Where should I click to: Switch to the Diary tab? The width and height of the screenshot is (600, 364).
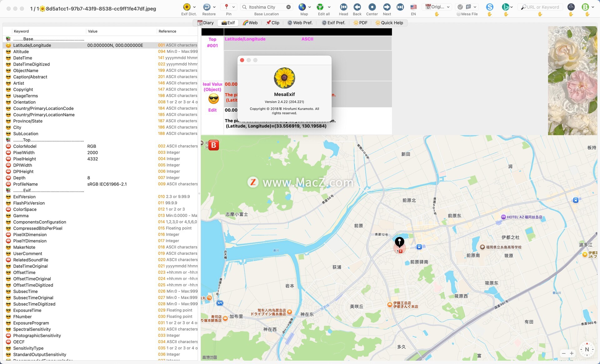click(x=206, y=23)
